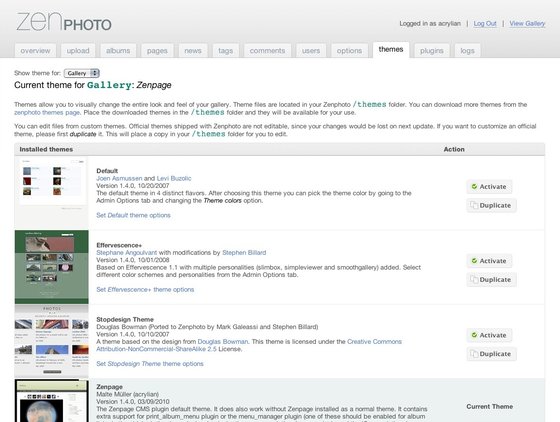Image resolution: width=560 pixels, height=422 pixels.
Task: Click the copy icon on Effervescence+ Duplicate
Action: (474, 279)
